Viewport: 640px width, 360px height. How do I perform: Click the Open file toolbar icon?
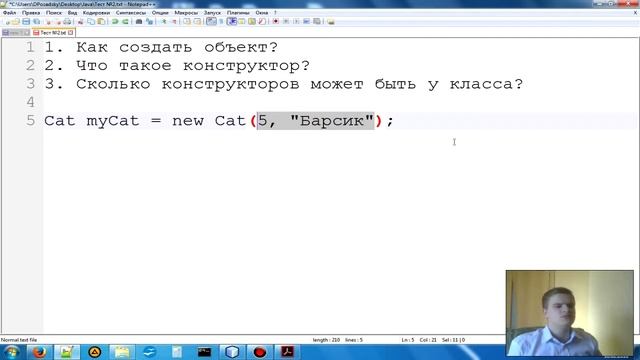tap(16, 21)
